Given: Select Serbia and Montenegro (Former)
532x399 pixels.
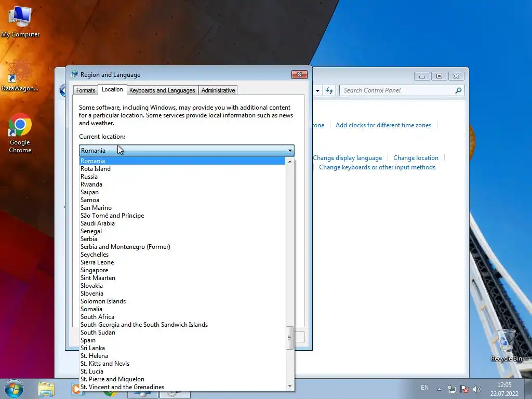Looking at the screenshot, I should [182, 247].
